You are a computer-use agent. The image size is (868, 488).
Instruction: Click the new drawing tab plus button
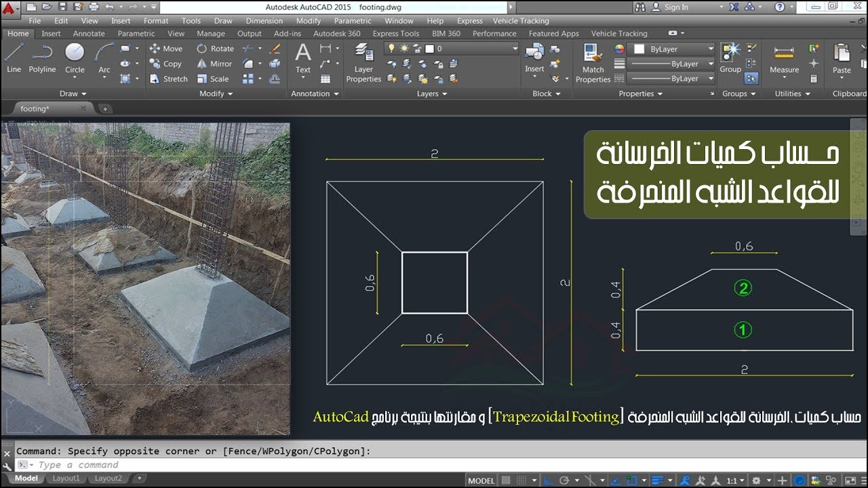point(105,108)
